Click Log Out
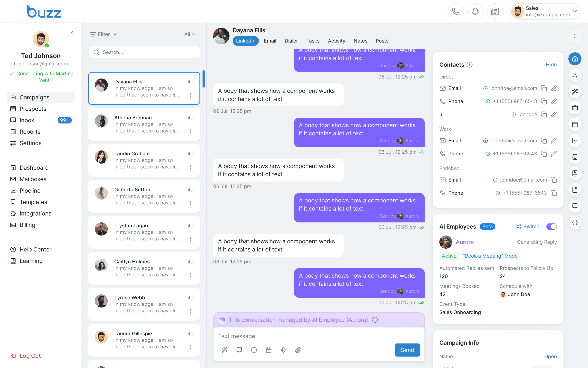Image resolution: width=588 pixels, height=368 pixels. click(x=26, y=356)
